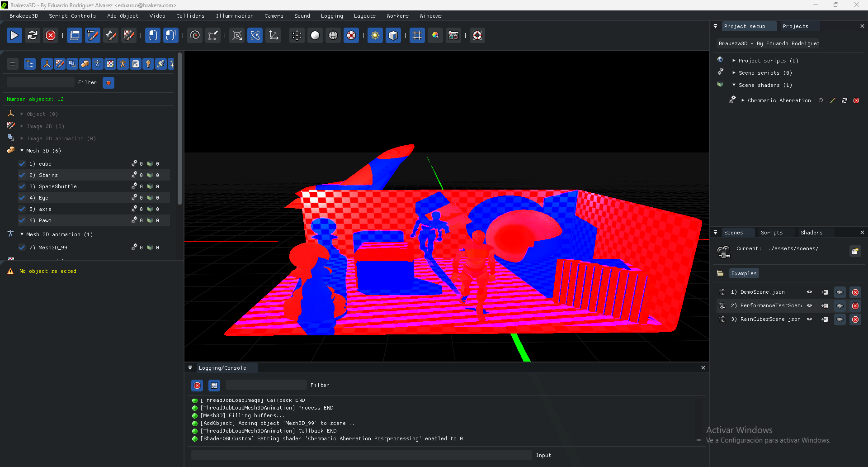
Task: Toggle the SpaceShuttle checkbox
Action: click(x=22, y=186)
